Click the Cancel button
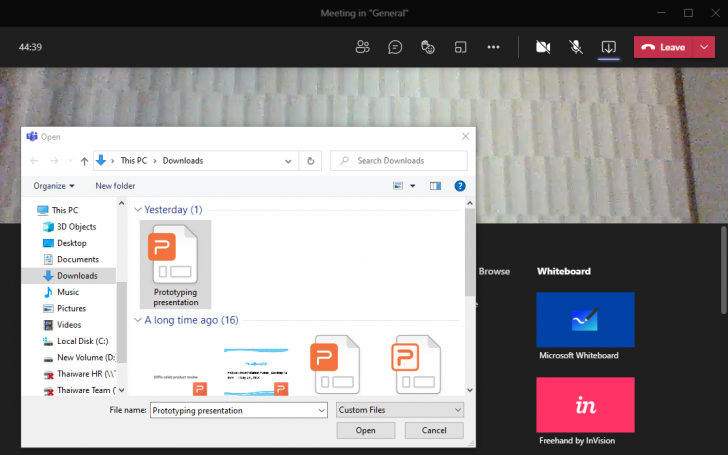 434,430
